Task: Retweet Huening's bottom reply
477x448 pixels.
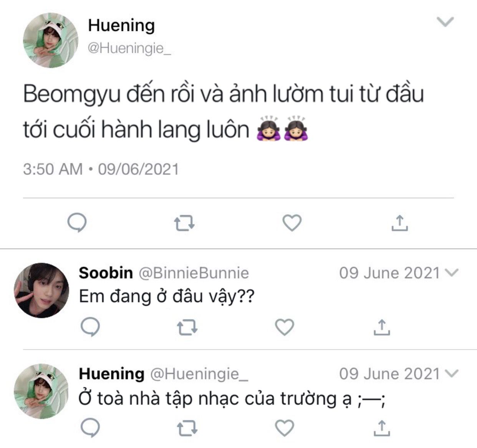Action: pos(187,428)
